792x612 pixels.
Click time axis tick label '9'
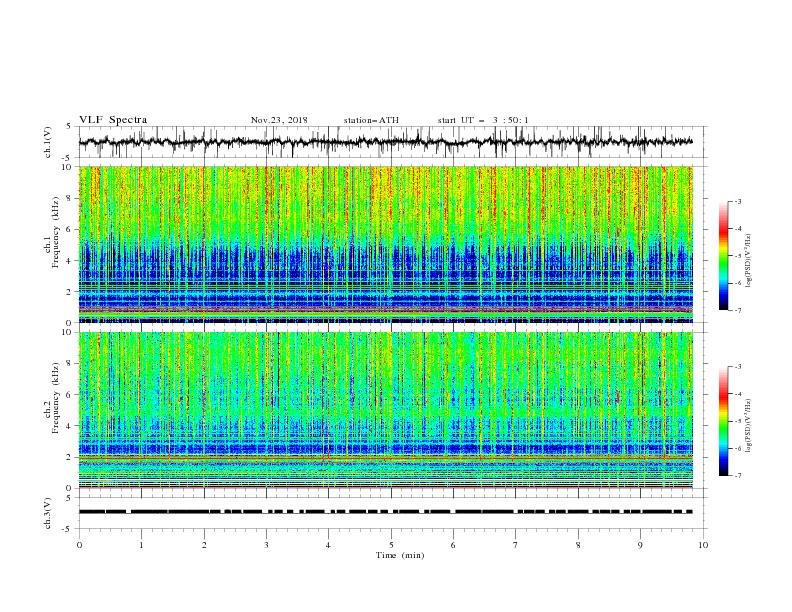click(x=640, y=545)
